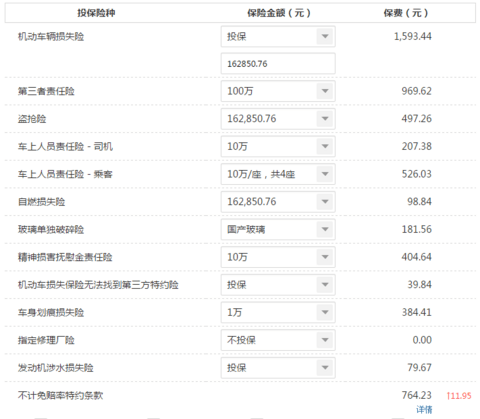Viewport: 480px width, 419px height.
Task: Open the 机动车辆损失险 coverage dropdown
Action: click(278, 36)
